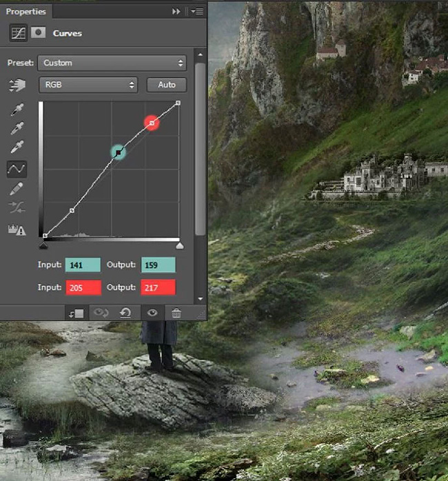Open the RGB channel dropdown
Viewport: 448px width, 481px height.
point(88,85)
